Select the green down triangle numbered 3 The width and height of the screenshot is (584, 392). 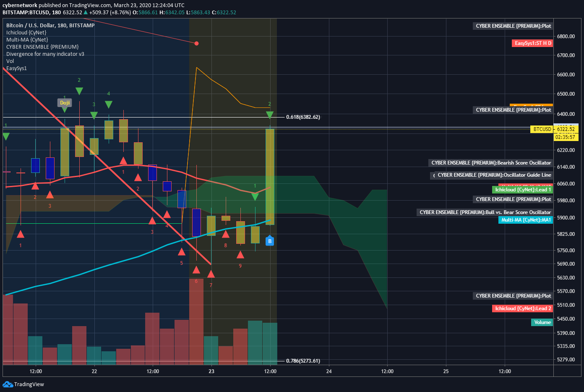point(94,115)
